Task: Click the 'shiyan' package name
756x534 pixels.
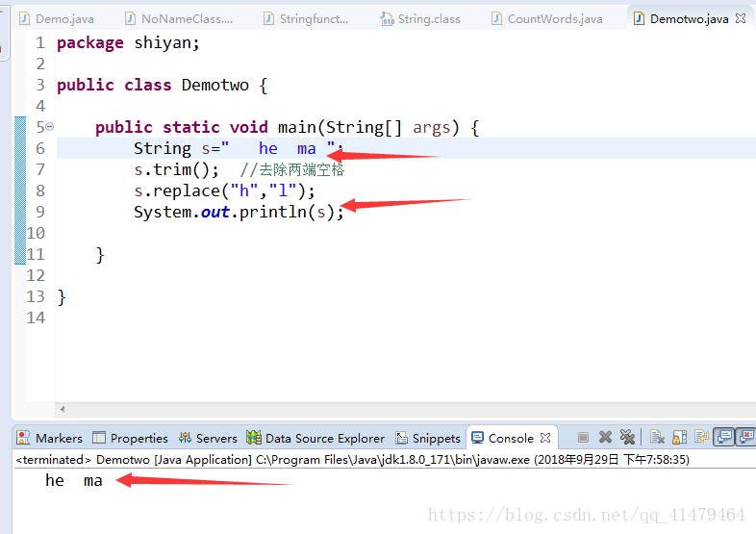Action: pyautogui.click(x=162, y=43)
